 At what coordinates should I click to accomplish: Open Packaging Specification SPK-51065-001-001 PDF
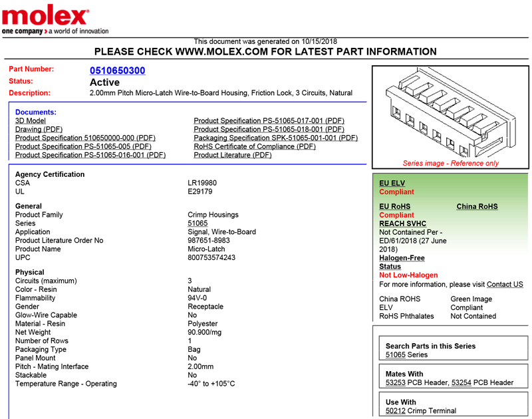click(x=275, y=138)
